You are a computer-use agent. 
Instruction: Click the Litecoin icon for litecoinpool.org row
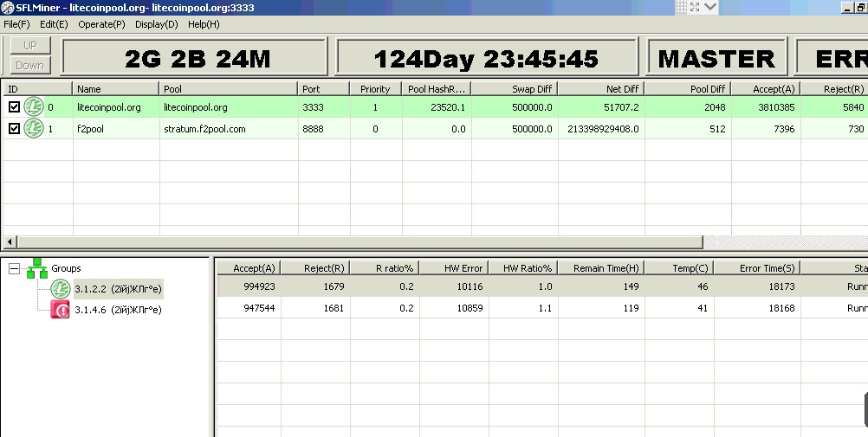[33, 107]
